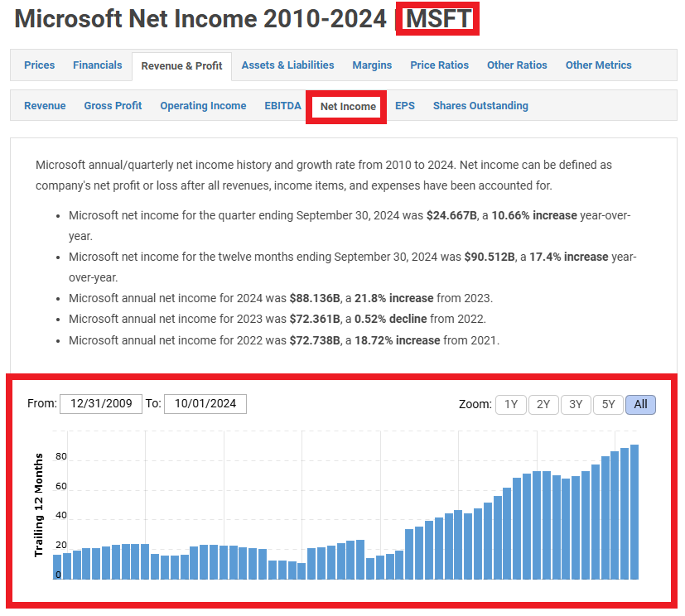Click the From date field 12/31/2009
Image resolution: width=685 pixels, height=616 pixels.
(101, 404)
